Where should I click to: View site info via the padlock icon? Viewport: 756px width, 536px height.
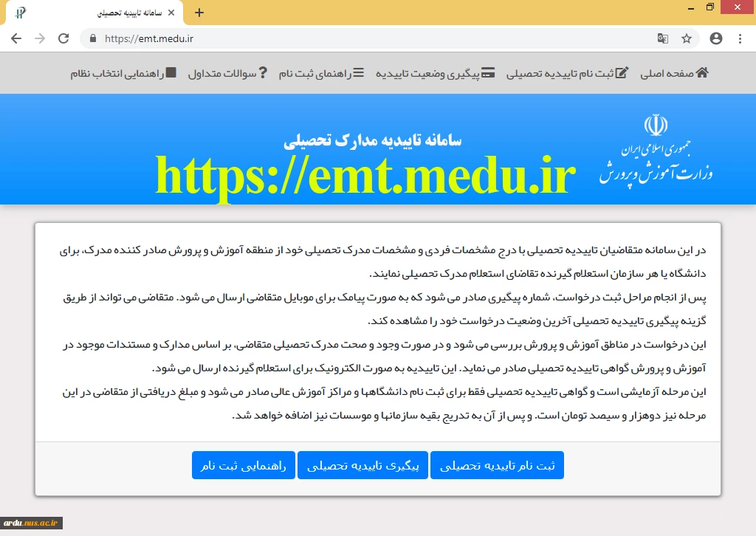(93, 38)
